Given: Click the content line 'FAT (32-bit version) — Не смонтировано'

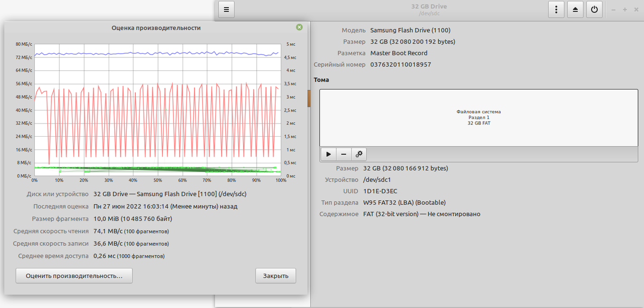Looking at the screenshot, I should [422, 214].
